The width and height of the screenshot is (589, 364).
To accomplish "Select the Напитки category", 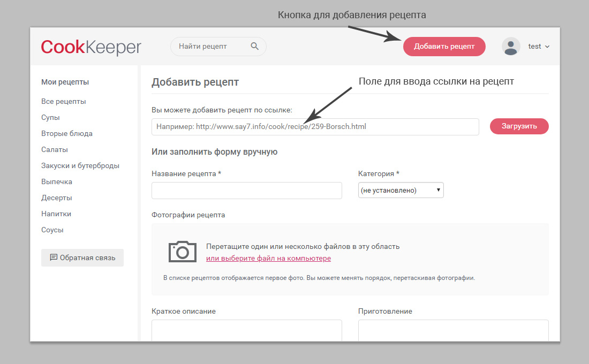I will pos(56,214).
